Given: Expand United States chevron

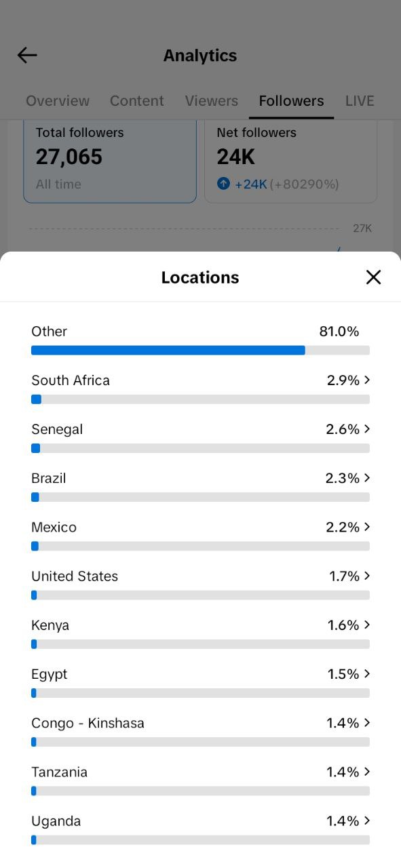Looking at the screenshot, I should click(367, 575).
